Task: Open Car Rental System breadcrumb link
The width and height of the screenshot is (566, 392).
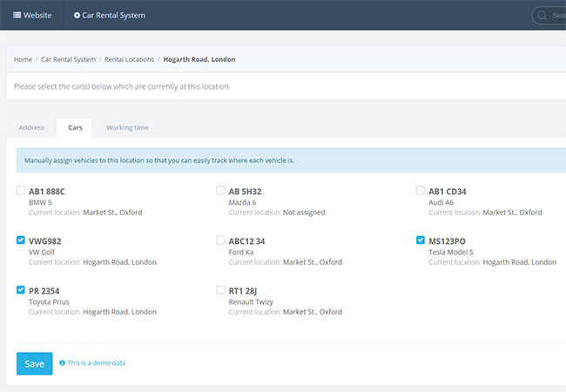Action: (68, 59)
